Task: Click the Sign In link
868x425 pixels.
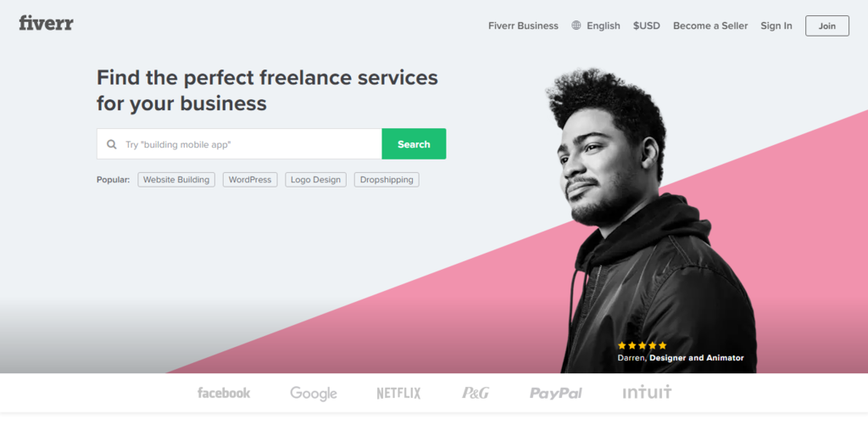Action: point(776,25)
